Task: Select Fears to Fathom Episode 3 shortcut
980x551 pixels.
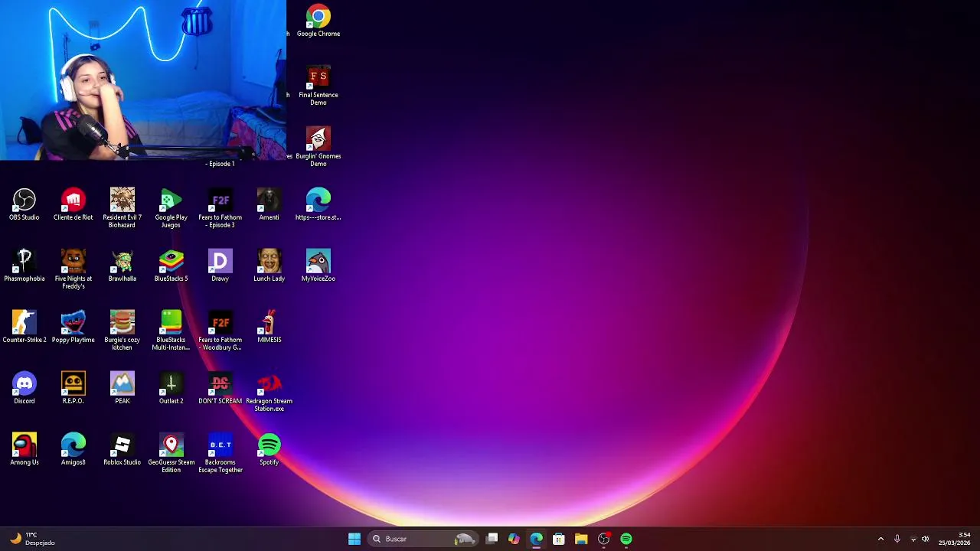Action: 220,208
